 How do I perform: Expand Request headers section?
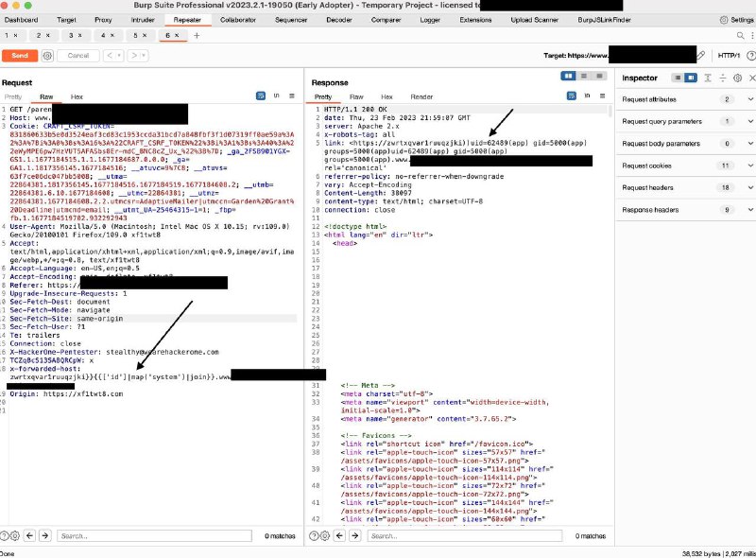pyautogui.click(x=686, y=187)
